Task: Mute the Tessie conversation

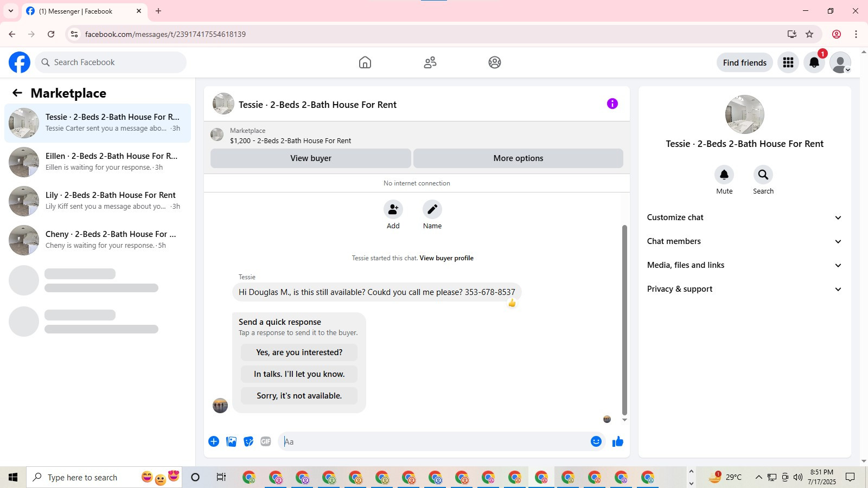Action: (x=724, y=175)
